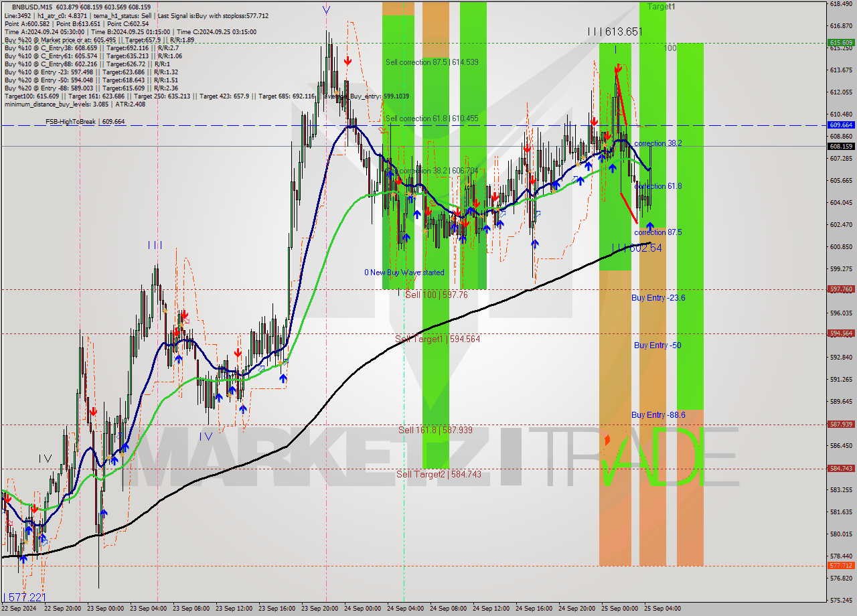The height and width of the screenshot is (616, 857).
Task: Click the orange diamond marker in the orange zone
Action: click(x=607, y=440)
